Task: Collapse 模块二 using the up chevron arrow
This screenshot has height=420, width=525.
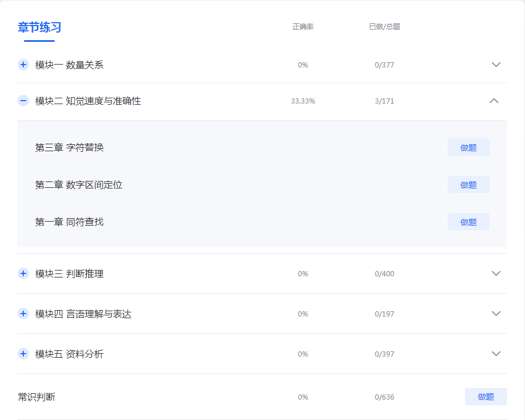Action: (x=494, y=101)
